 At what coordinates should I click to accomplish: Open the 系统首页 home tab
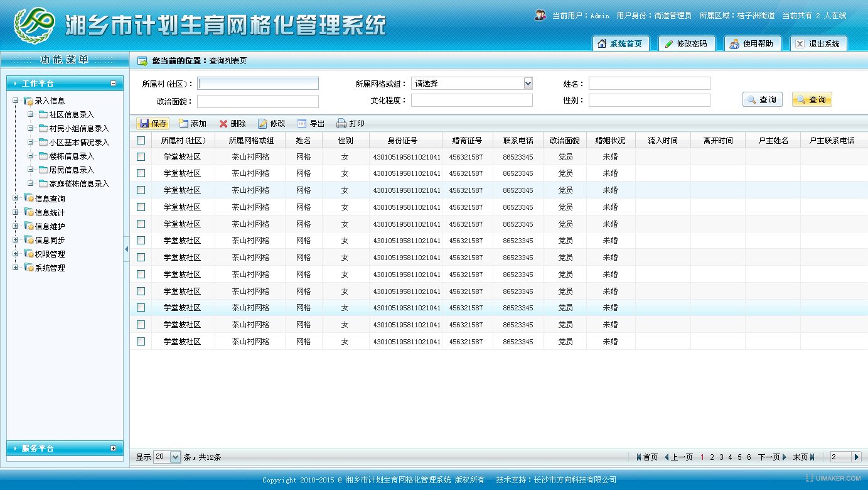620,43
